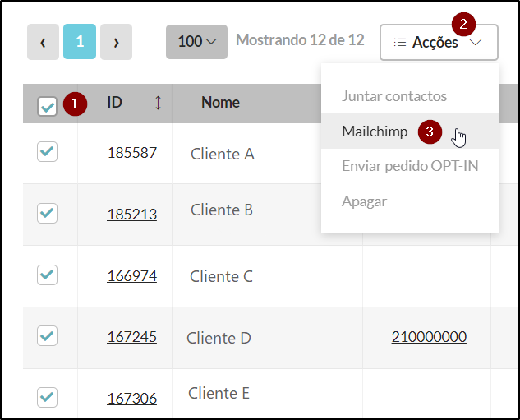Open contact ID 185213
This screenshot has height=420, width=520.
131,215
